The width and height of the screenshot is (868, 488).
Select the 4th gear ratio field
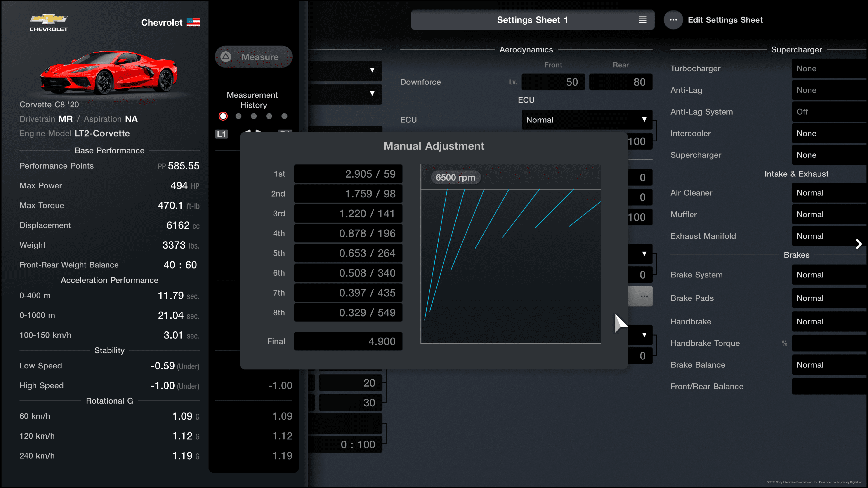click(x=348, y=233)
